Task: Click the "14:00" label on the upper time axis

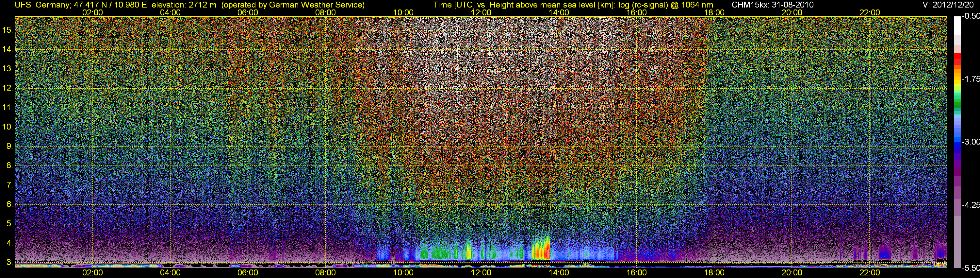Action: 559,12
